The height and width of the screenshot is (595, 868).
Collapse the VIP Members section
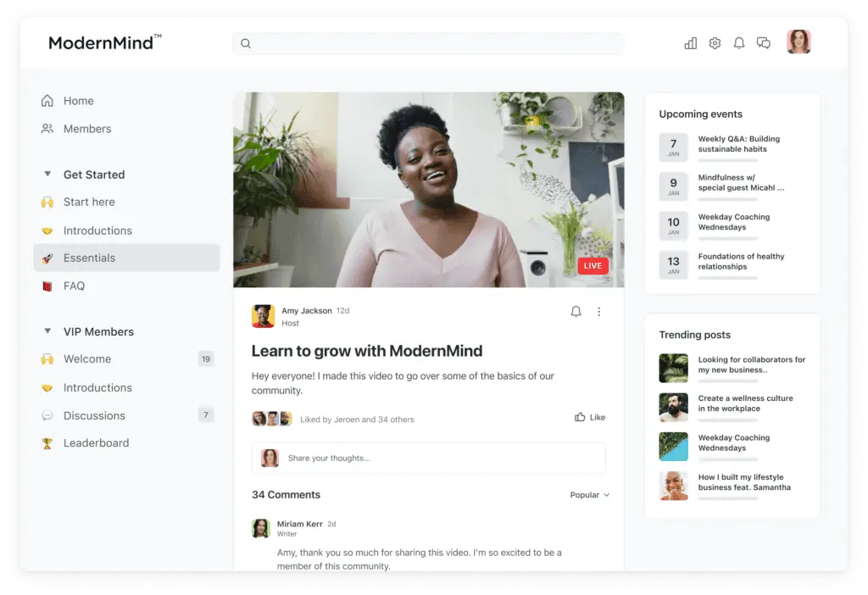coord(47,331)
